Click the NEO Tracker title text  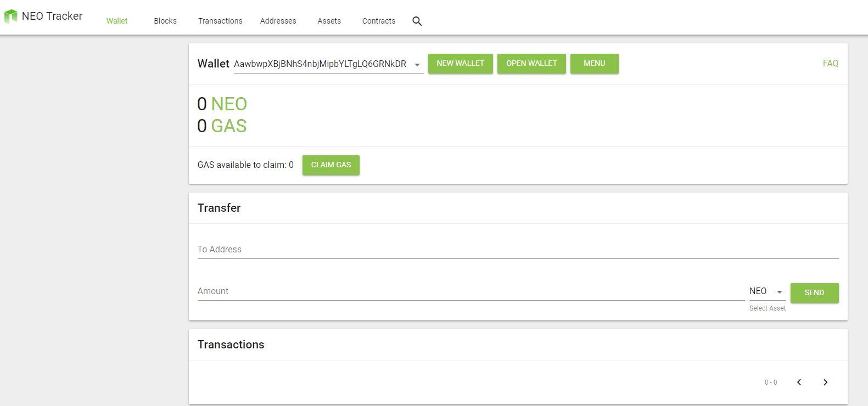tap(52, 16)
